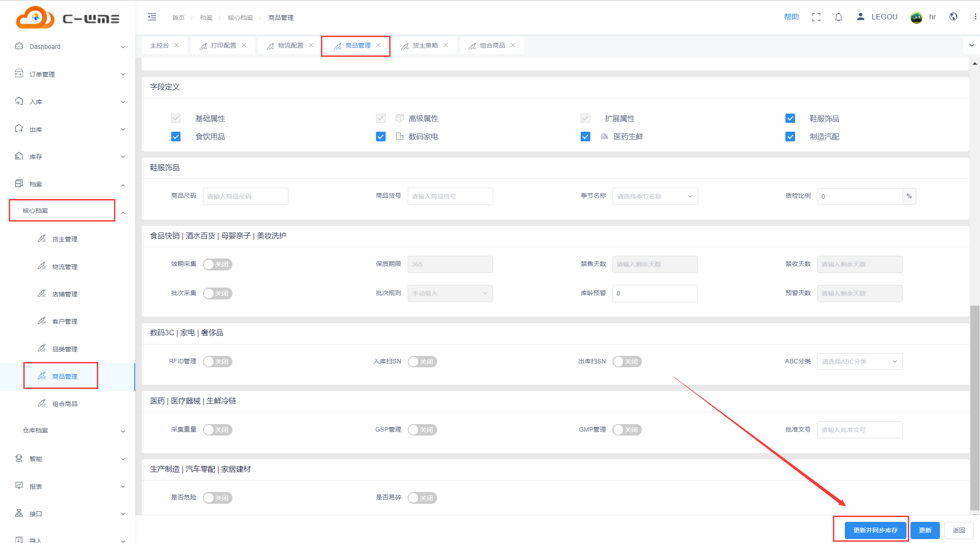Uncheck the 医药生鲜 checkbox

(x=586, y=137)
